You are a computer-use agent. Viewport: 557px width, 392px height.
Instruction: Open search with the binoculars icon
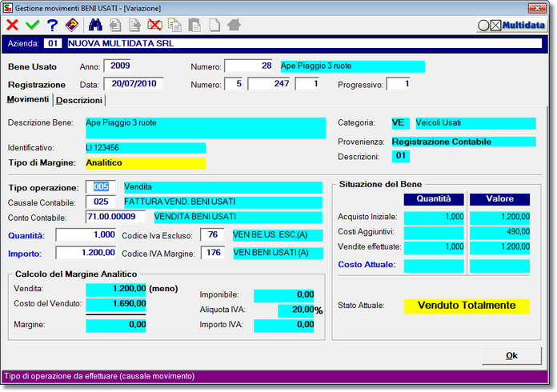click(96, 25)
